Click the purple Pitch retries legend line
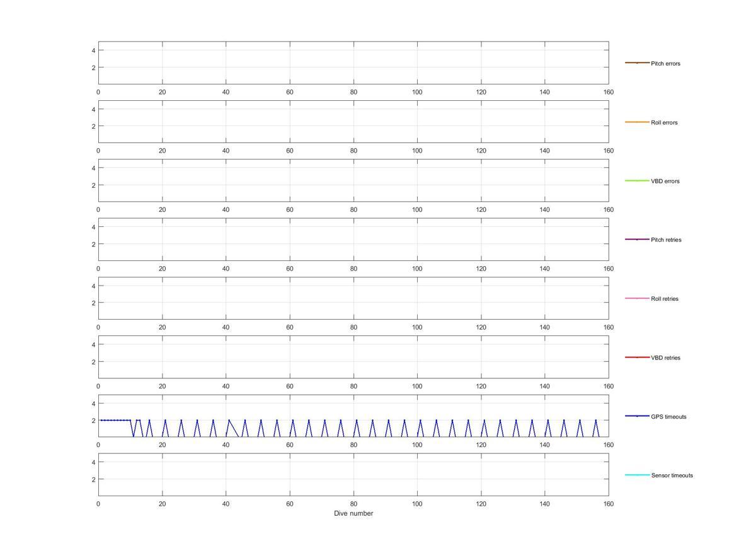The image size is (756, 558). (637, 240)
